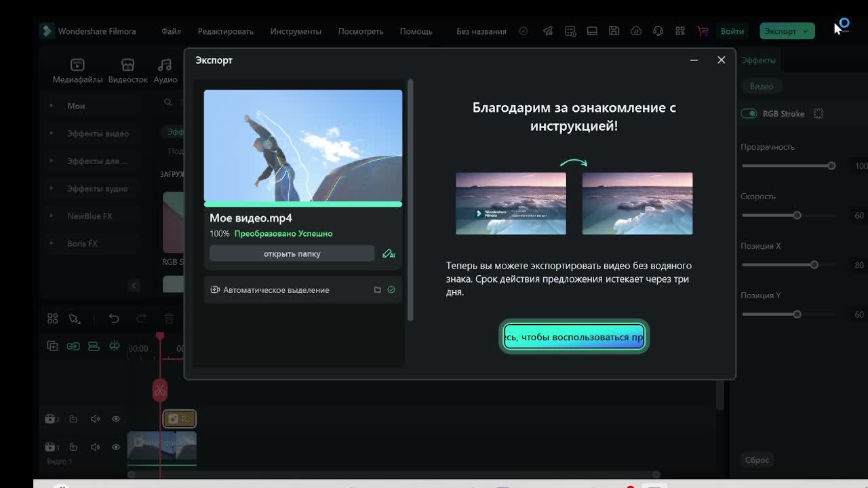868x488 pixels.
Task: Open the apps grid icon in top bar
Action: (x=680, y=31)
